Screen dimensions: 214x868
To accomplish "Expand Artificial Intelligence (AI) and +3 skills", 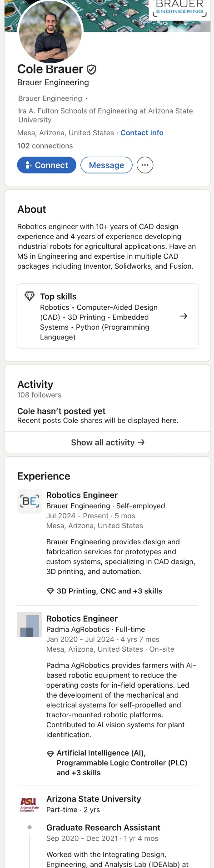I will [x=117, y=763].
